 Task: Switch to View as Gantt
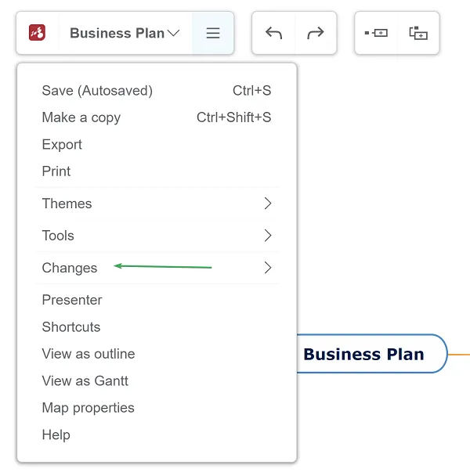click(85, 381)
